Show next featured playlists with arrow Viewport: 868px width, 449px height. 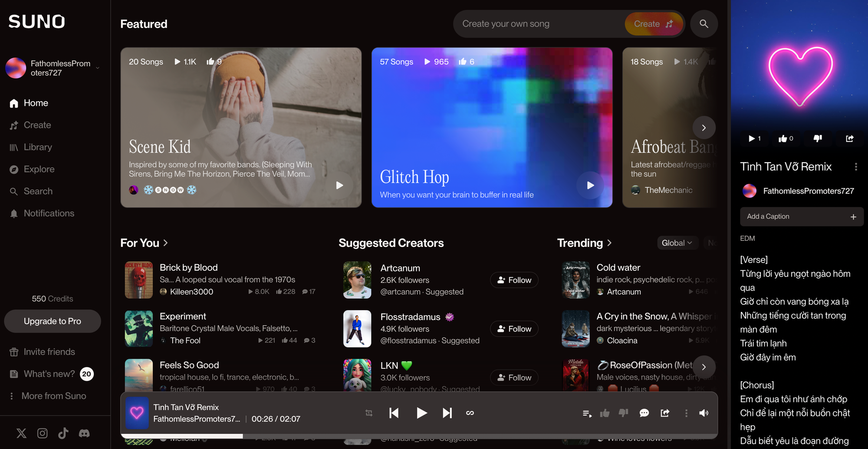pos(704,128)
